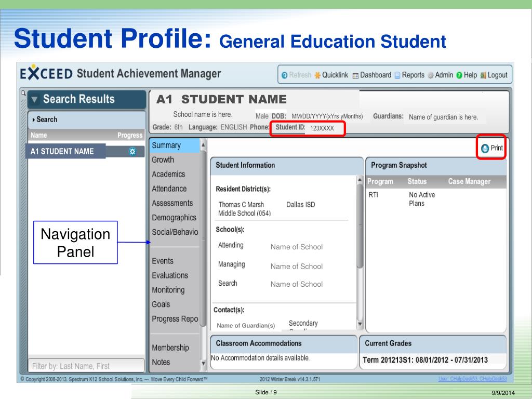Click the Attending school name text
This screenshot has height=399, width=532.
297,247
